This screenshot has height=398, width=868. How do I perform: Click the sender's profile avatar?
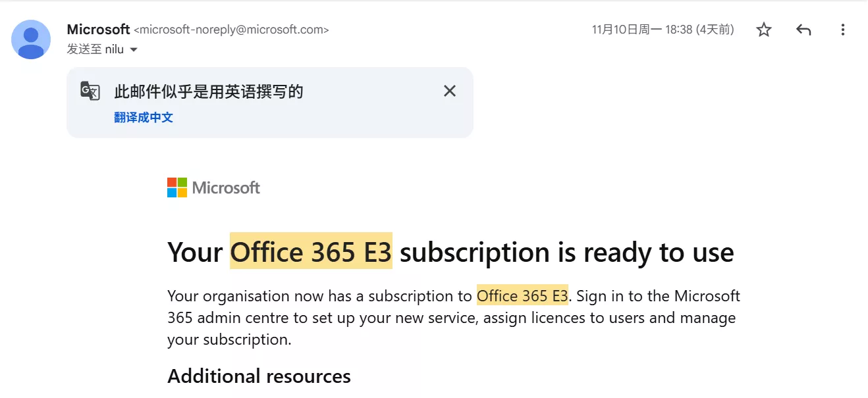[x=31, y=39]
